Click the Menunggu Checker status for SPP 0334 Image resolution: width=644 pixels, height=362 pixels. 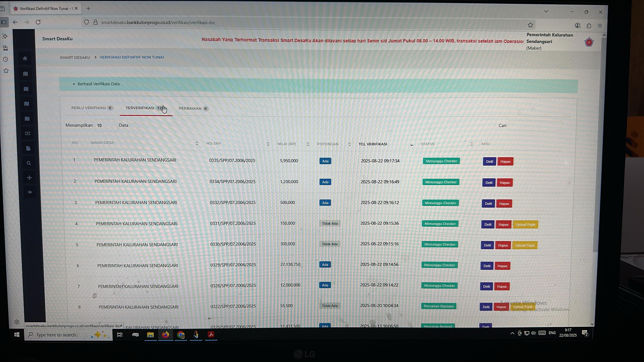click(x=441, y=182)
